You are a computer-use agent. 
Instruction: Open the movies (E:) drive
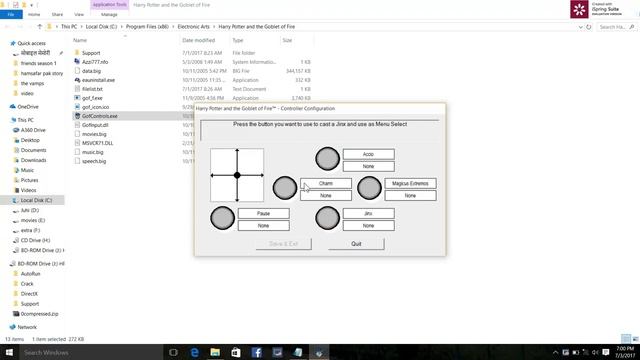click(33, 220)
